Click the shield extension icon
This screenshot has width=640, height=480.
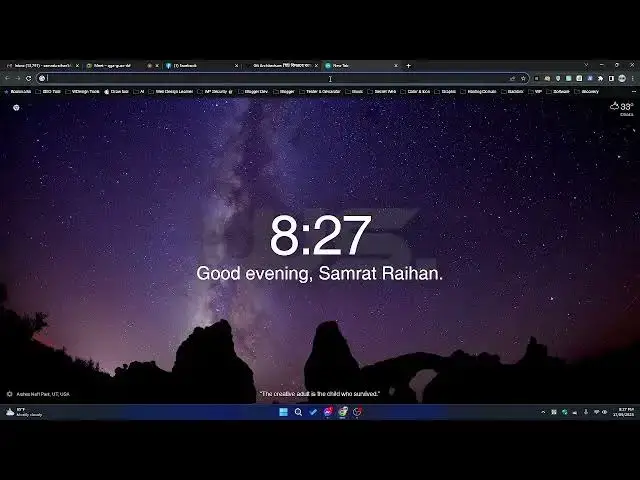point(558,78)
